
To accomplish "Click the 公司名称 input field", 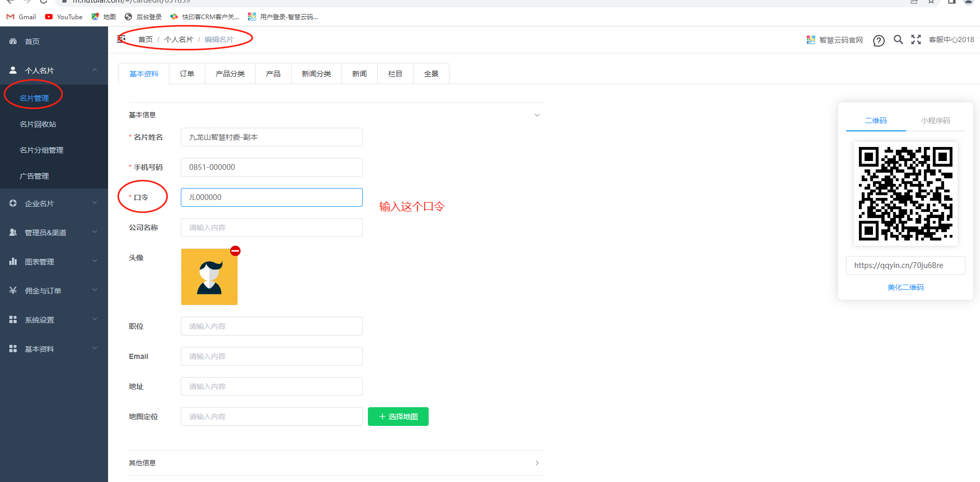I will [271, 227].
